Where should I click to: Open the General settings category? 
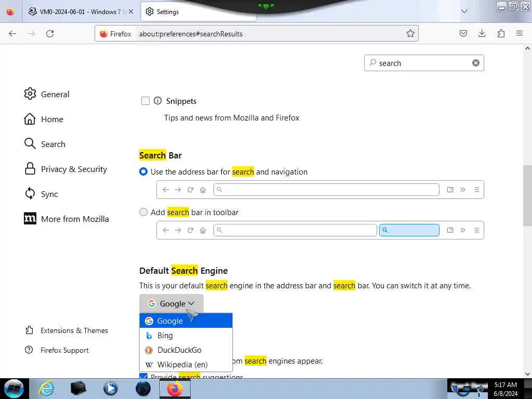47,94
